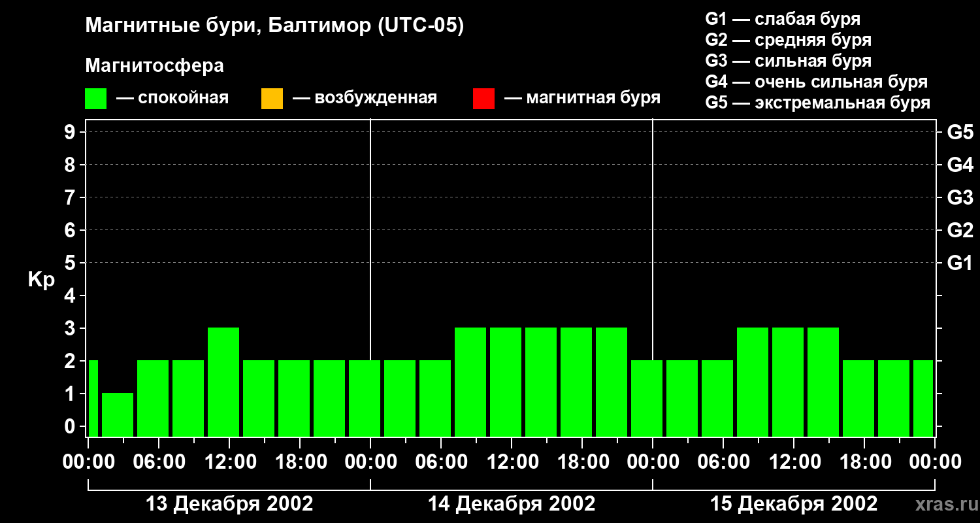This screenshot has width=980, height=523.
Task: Click the 'G1 — слабая буря' description
Action: pyautogui.click(x=783, y=19)
